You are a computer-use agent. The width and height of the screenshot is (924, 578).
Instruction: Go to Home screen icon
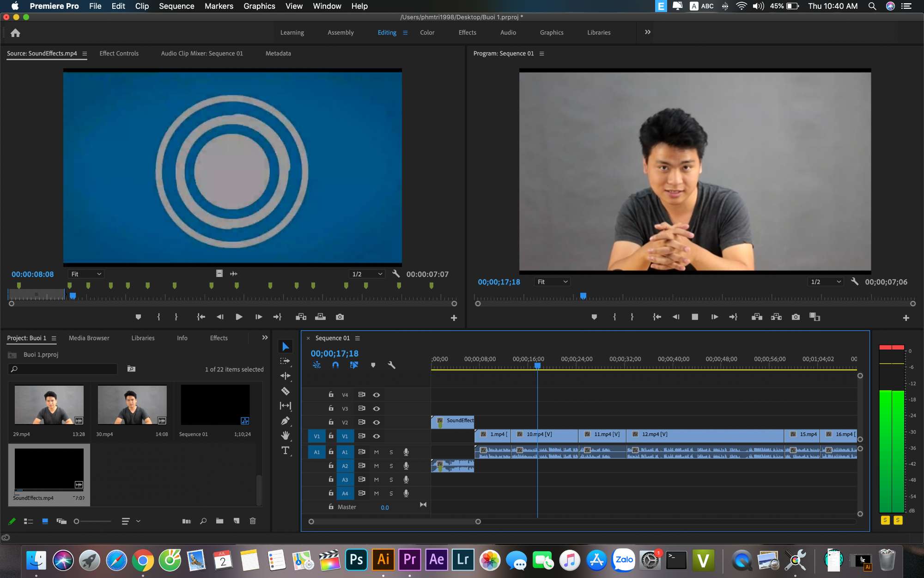15,33
